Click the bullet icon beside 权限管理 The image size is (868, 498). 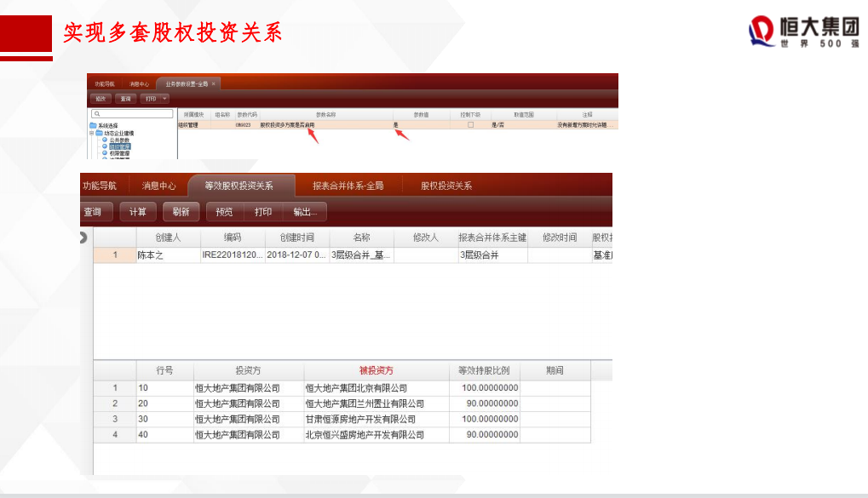tap(105, 153)
